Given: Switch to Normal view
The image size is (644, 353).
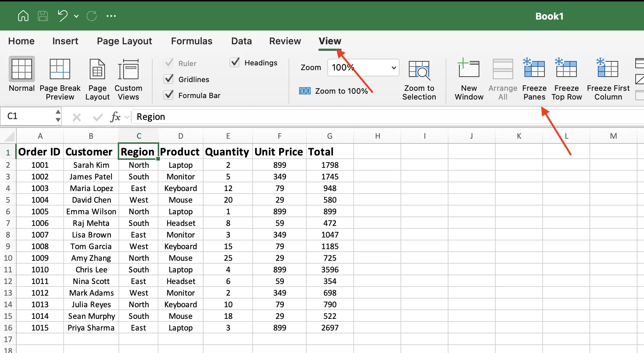Looking at the screenshot, I should (x=21, y=77).
